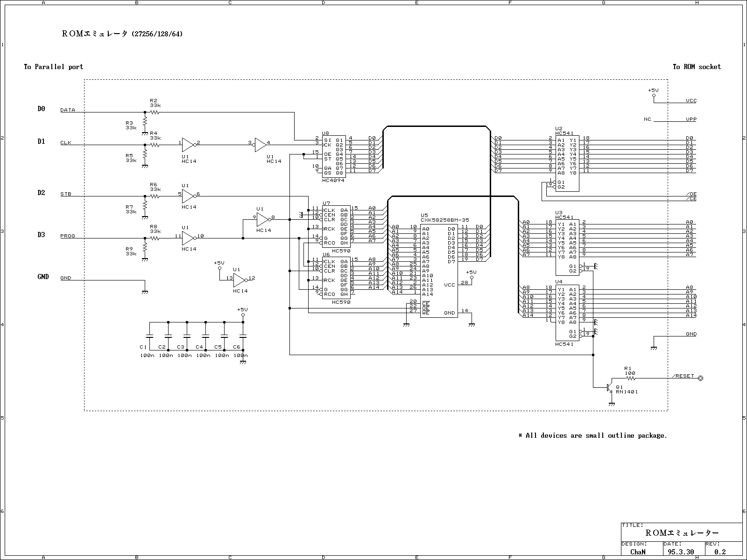
Task: Select the small outline package note text
Action: (592, 436)
